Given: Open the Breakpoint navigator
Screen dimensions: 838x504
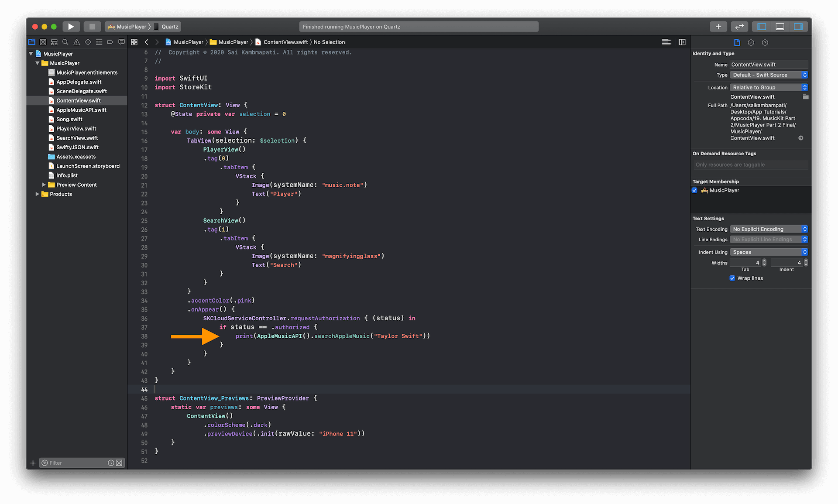Looking at the screenshot, I should (x=110, y=42).
